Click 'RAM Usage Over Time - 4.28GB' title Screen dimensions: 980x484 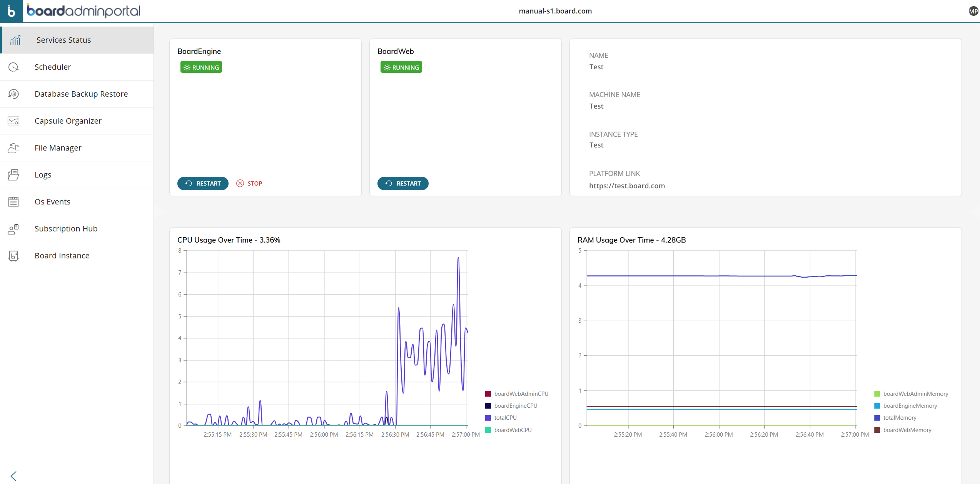click(x=631, y=240)
